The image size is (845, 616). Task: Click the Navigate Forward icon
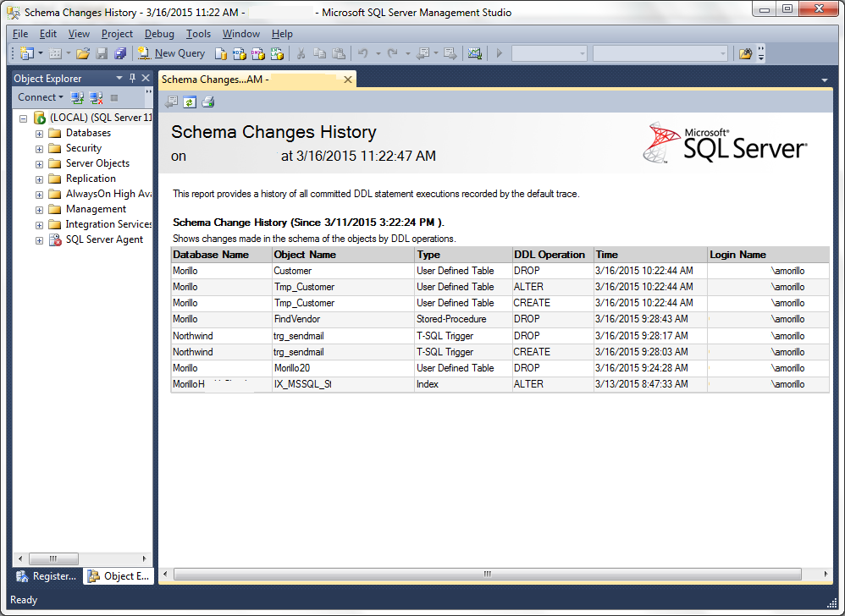(x=450, y=53)
